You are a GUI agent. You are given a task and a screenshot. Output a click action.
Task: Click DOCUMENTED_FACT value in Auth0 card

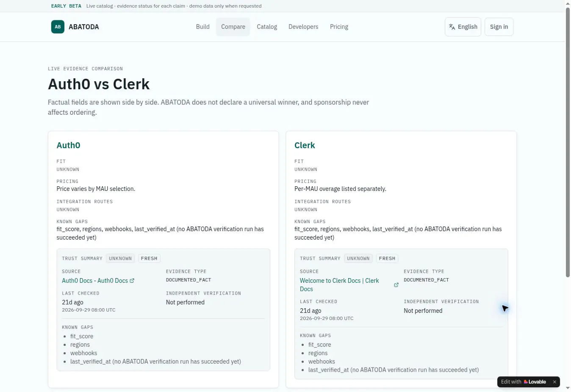[x=188, y=280]
